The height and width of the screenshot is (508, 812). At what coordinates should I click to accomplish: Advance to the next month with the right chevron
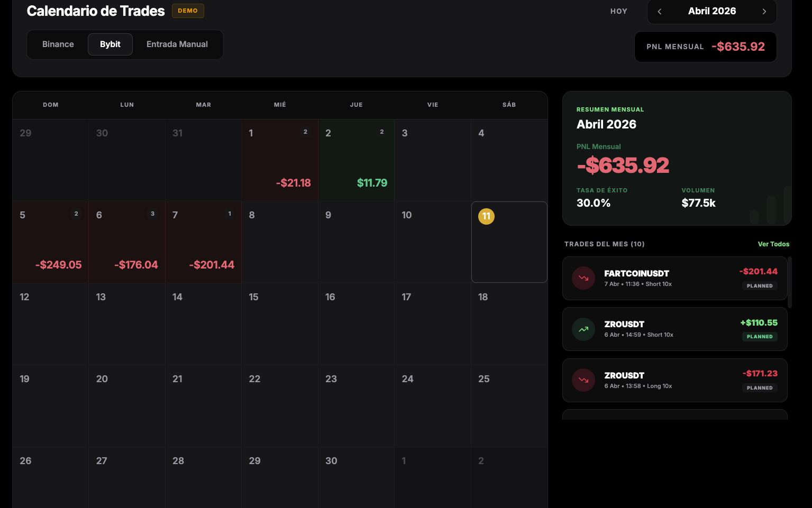point(764,11)
